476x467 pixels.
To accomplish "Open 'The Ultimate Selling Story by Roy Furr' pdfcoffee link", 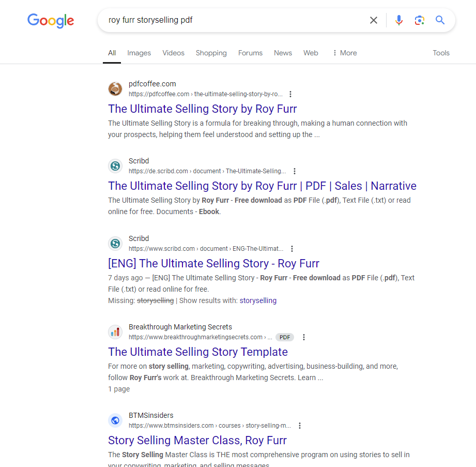I will tap(203, 109).
